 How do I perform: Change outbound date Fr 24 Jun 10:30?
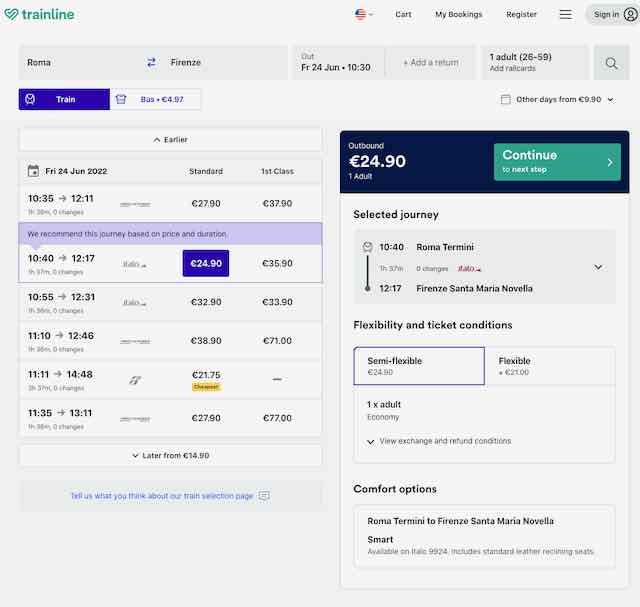[338, 62]
